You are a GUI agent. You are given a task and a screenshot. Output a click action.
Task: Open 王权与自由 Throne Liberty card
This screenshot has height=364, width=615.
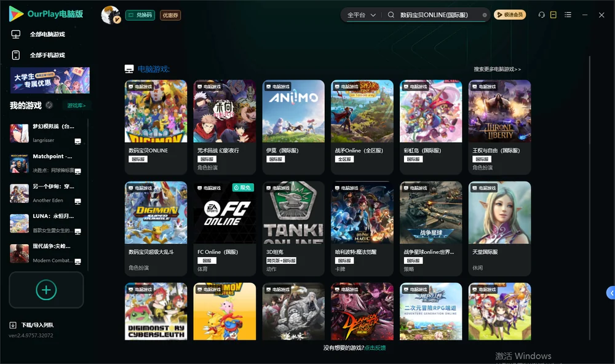[499, 127]
